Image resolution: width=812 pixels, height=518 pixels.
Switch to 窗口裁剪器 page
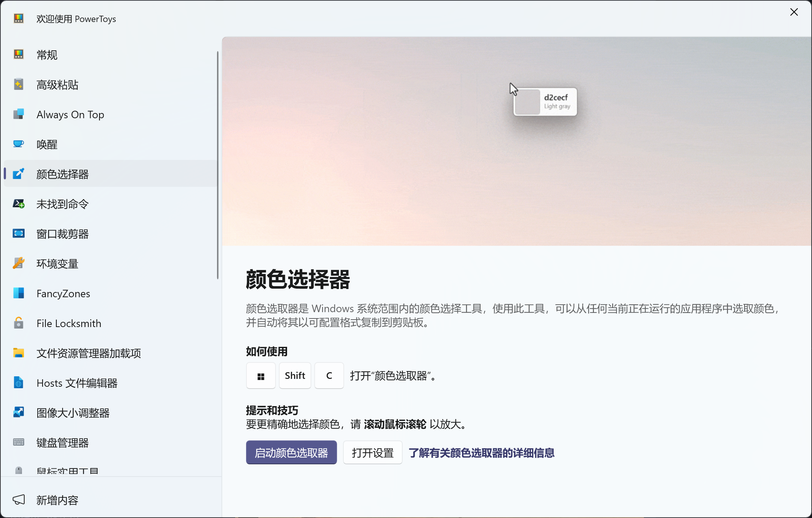pyautogui.click(x=110, y=234)
